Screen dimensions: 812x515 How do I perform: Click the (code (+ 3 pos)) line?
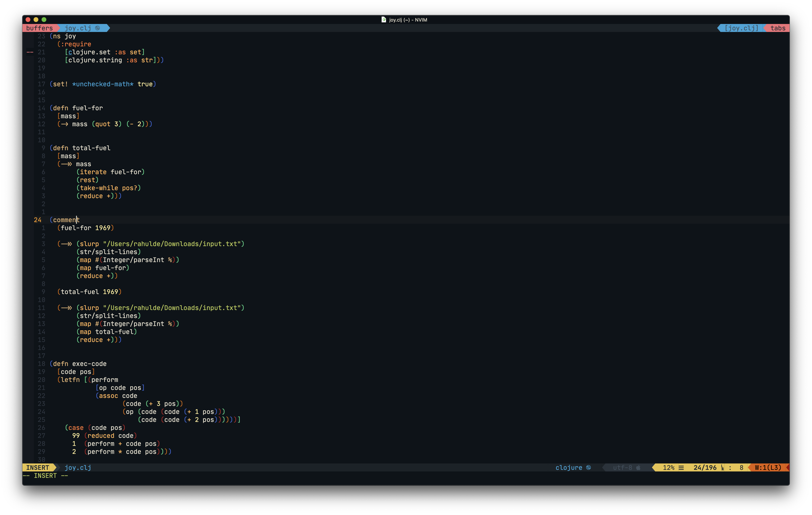coord(153,404)
